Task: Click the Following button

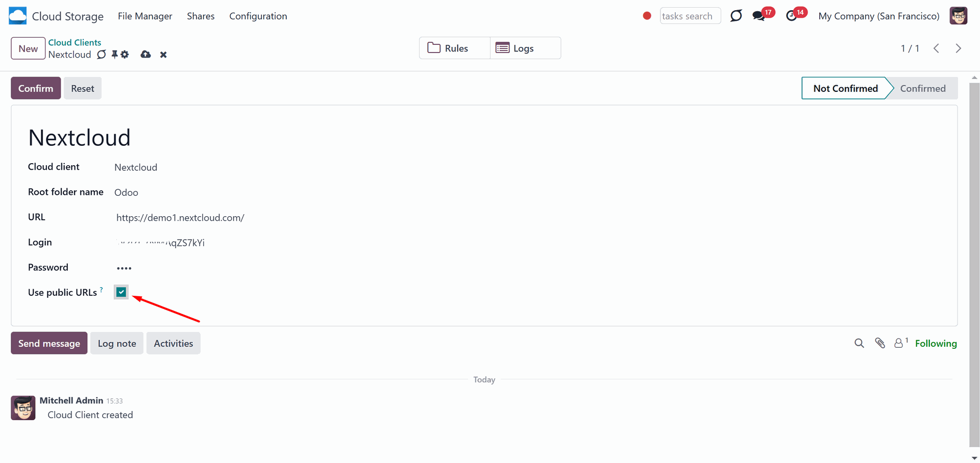Action: point(936,343)
